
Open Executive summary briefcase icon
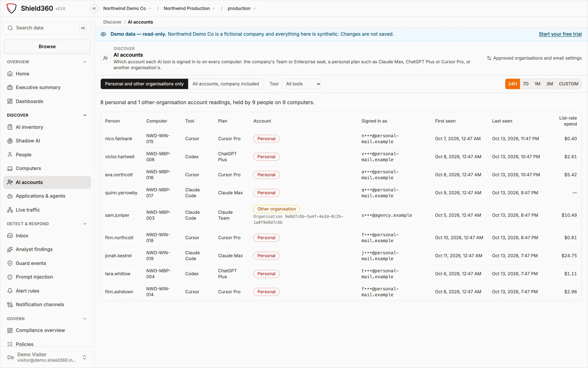point(10,87)
